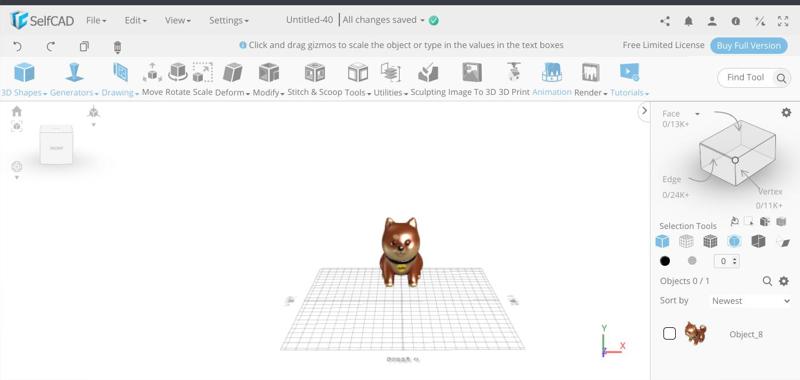Open the Edit menu
Viewport: 800px width, 380px height.
[136, 20]
